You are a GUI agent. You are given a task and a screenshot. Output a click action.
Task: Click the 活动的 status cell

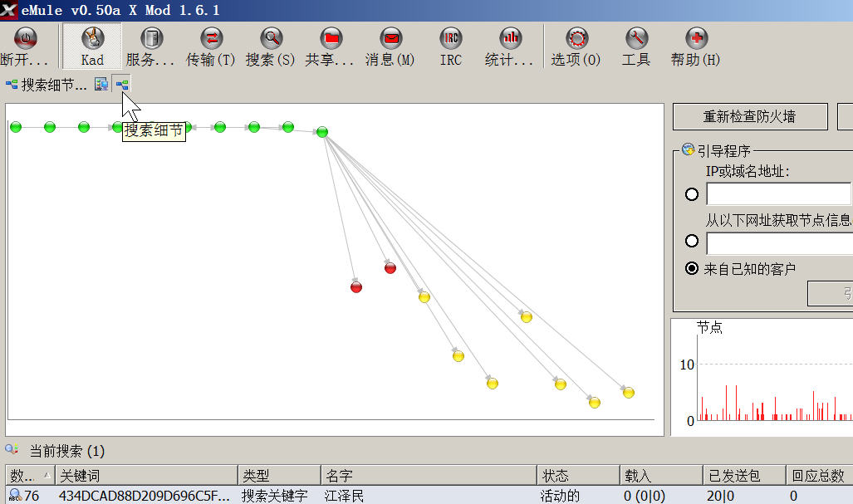point(560,496)
